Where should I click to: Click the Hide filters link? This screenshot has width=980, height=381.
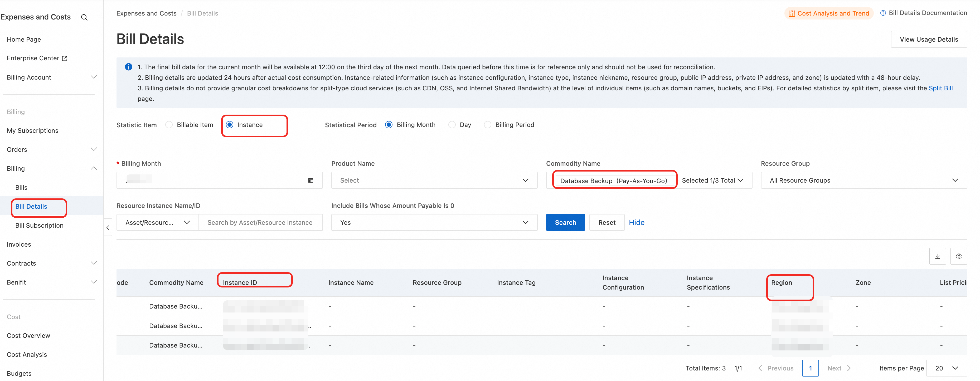pos(637,222)
